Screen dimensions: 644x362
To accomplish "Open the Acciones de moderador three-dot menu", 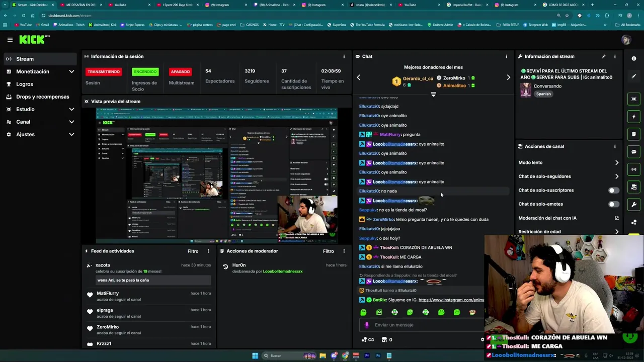I will tap(344, 251).
